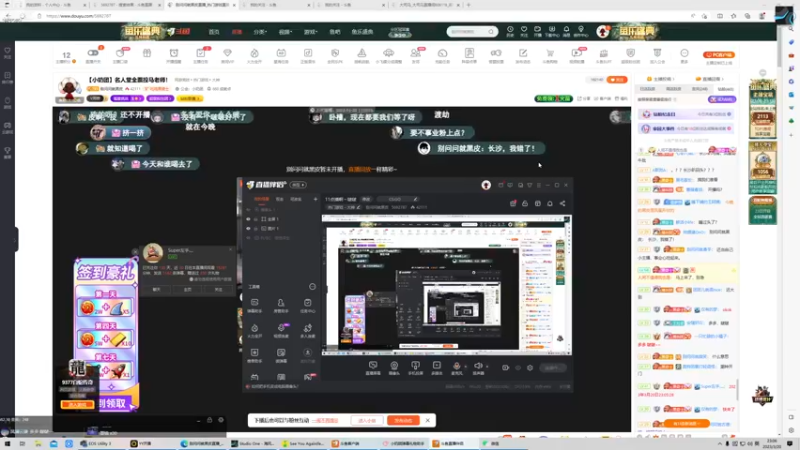Viewport: 800px width, 450px height.
Task: Open the gift task icon with red dot
Action: pos(513,204)
